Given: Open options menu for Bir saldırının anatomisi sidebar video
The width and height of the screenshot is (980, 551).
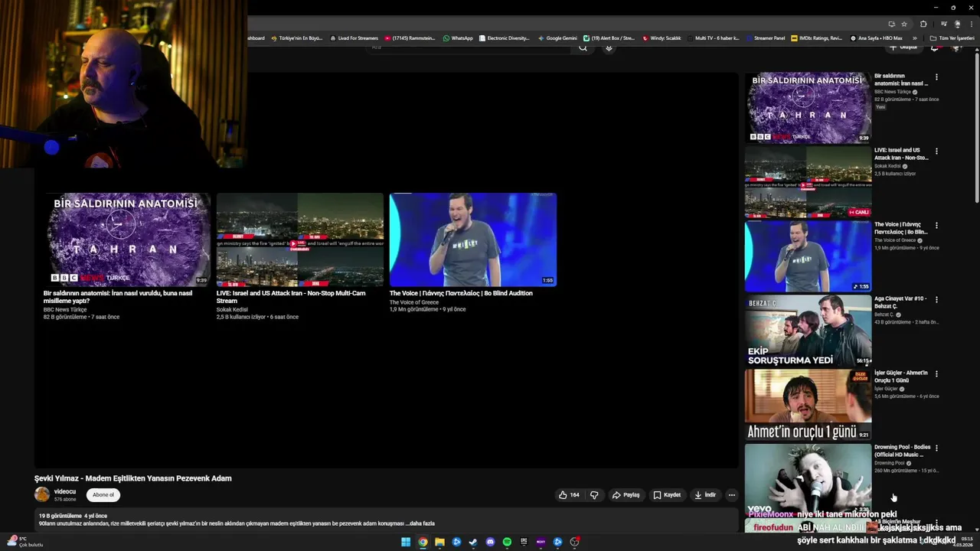Looking at the screenshot, I should click(x=936, y=77).
